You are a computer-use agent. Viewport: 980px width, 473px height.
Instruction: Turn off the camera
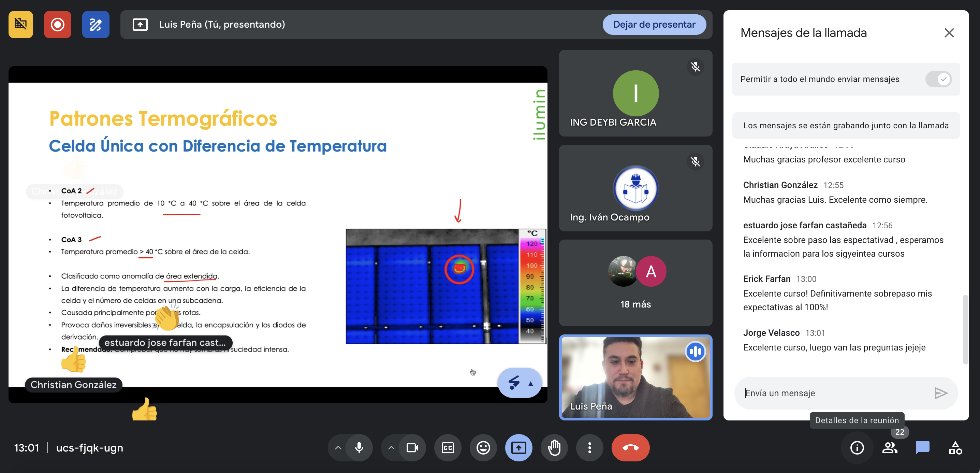pos(412,447)
